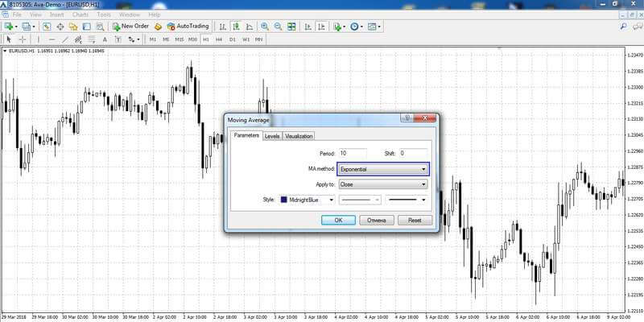Click OK in Moving Average dialog
The width and height of the screenshot is (644, 322).
(338, 220)
